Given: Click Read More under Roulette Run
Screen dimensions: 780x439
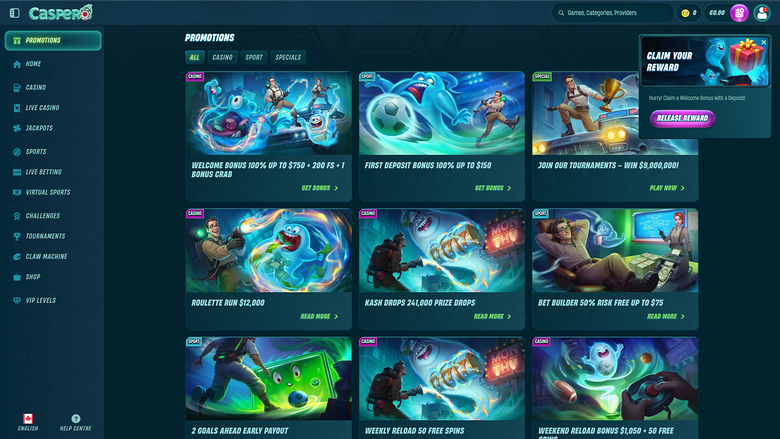Looking at the screenshot, I should [x=319, y=316].
